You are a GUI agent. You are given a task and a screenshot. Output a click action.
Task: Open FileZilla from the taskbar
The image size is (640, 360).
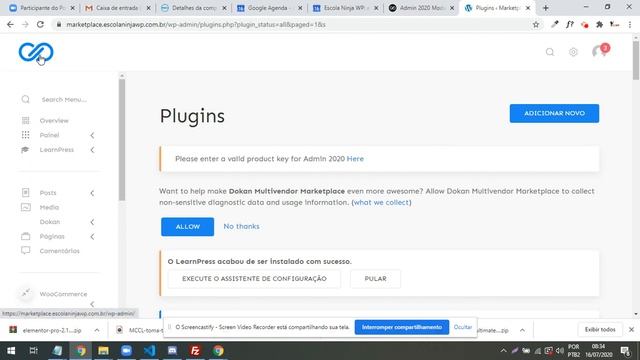(x=195, y=351)
